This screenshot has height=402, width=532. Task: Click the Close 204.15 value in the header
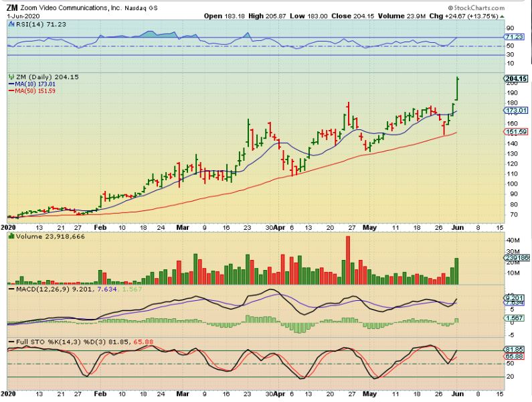click(x=353, y=16)
